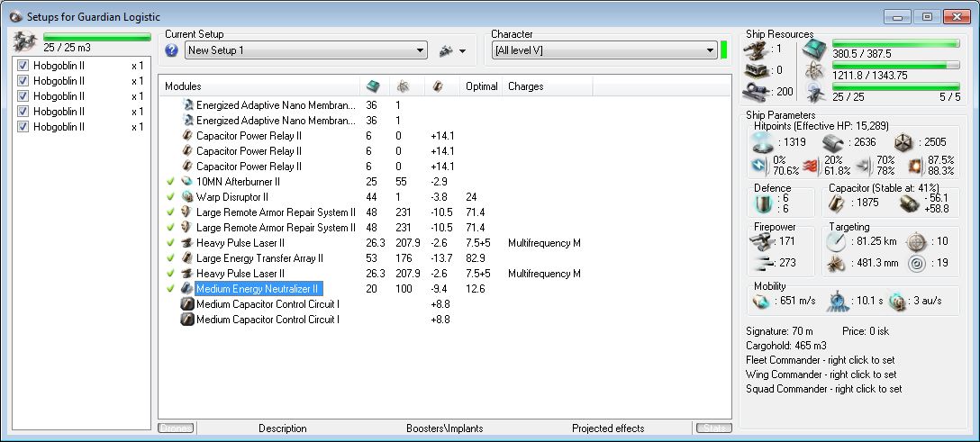Uncheck the third Hobgoblin II drone
980x442 pixels.
(x=23, y=96)
